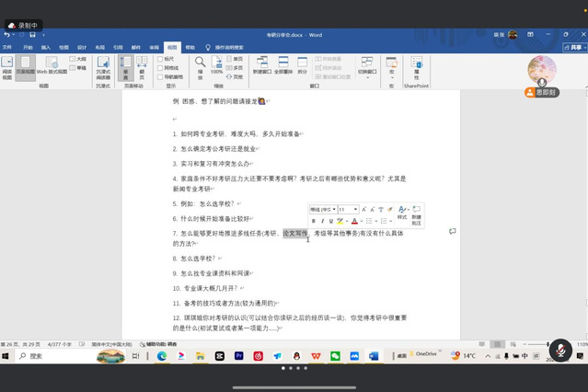
Task: Click Italic in the floating mini toolbar
Action: 322,221
